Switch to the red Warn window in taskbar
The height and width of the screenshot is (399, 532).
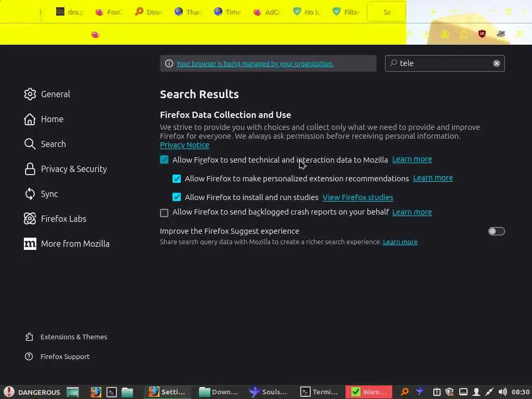coord(369,392)
